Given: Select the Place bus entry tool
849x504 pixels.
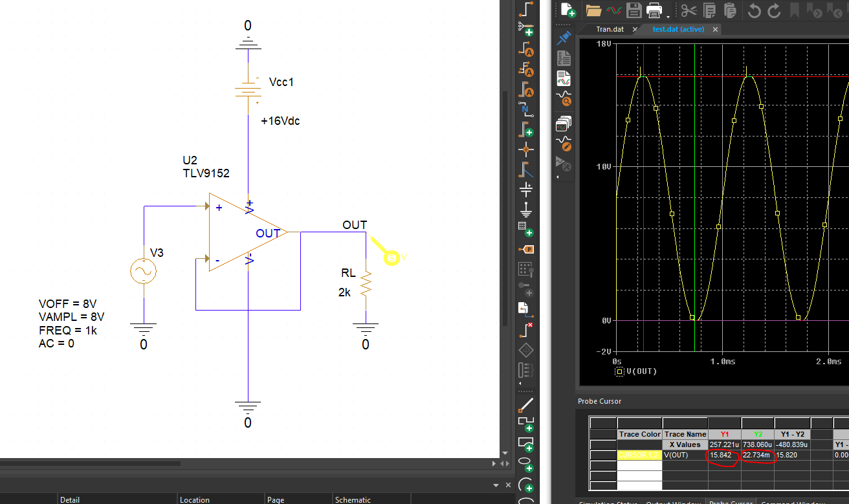Looking at the screenshot, I should [x=526, y=170].
